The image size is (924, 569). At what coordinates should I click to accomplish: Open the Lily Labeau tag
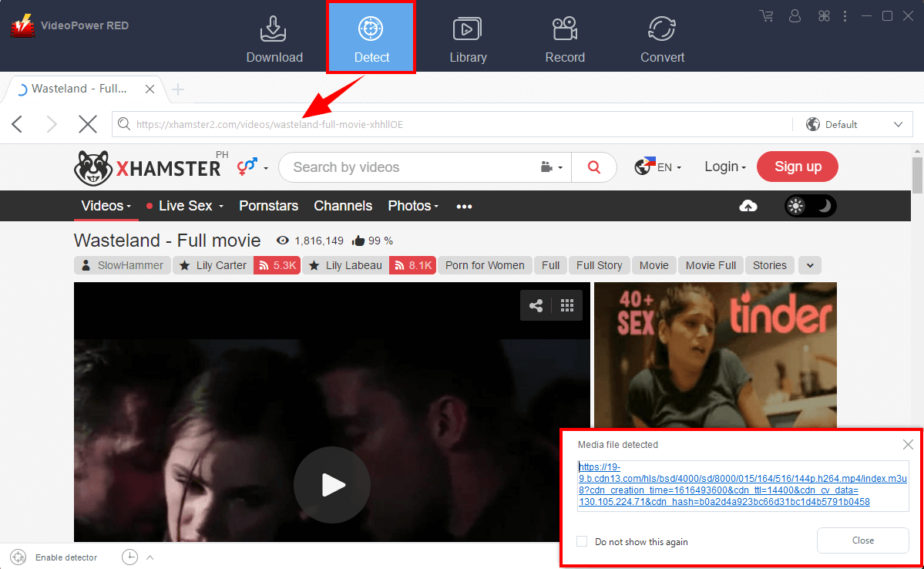346,265
